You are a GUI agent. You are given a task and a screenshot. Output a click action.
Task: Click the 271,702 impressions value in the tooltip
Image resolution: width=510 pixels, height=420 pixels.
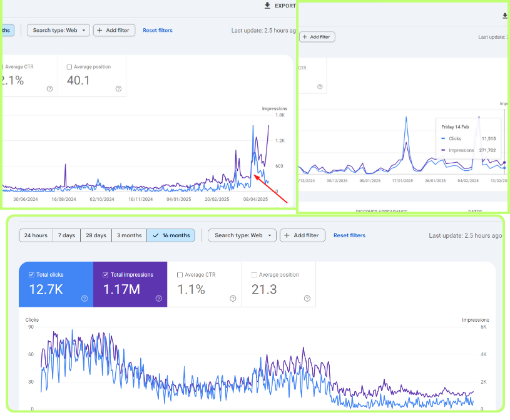tap(487, 150)
